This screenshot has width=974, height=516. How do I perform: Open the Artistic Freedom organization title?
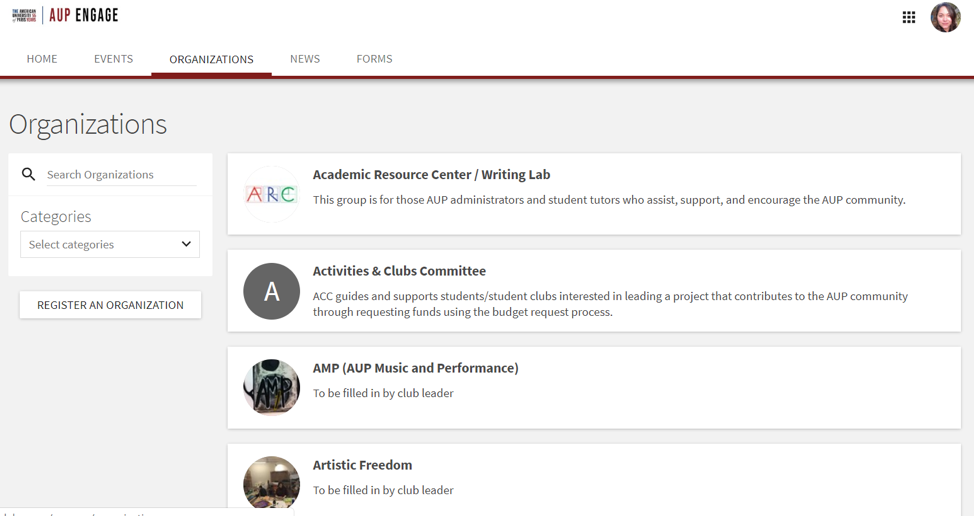pos(362,465)
